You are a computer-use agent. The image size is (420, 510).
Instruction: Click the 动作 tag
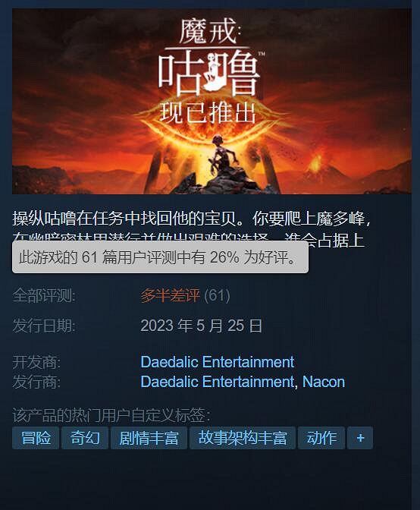tap(321, 438)
